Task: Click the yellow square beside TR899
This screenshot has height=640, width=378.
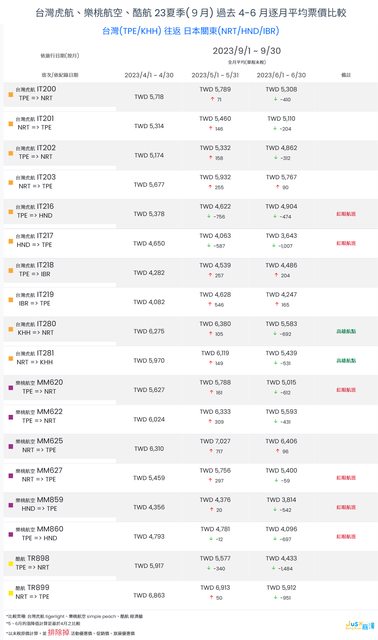Action: click(11, 593)
